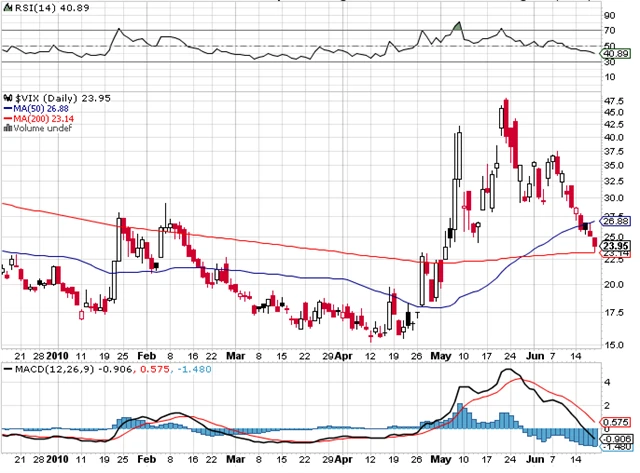Screen dimensions: 640x473
Task: Click Feb on the price chart date axis
Action: (x=147, y=356)
